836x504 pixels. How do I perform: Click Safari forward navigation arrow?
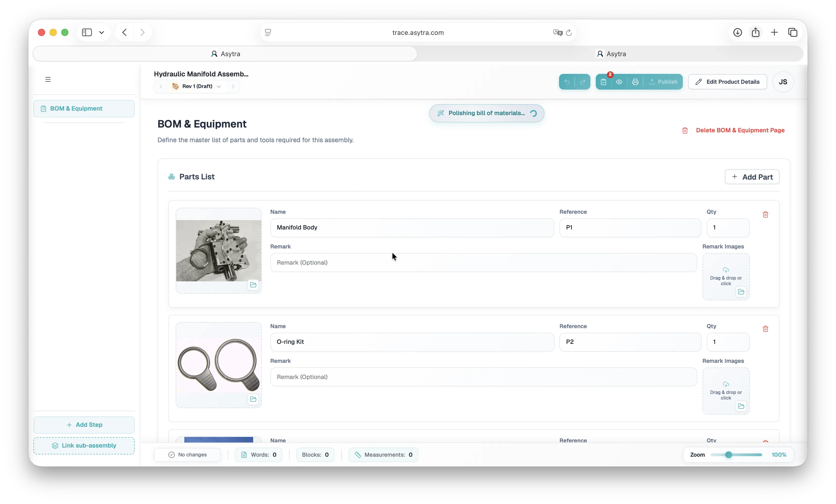coord(143,32)
